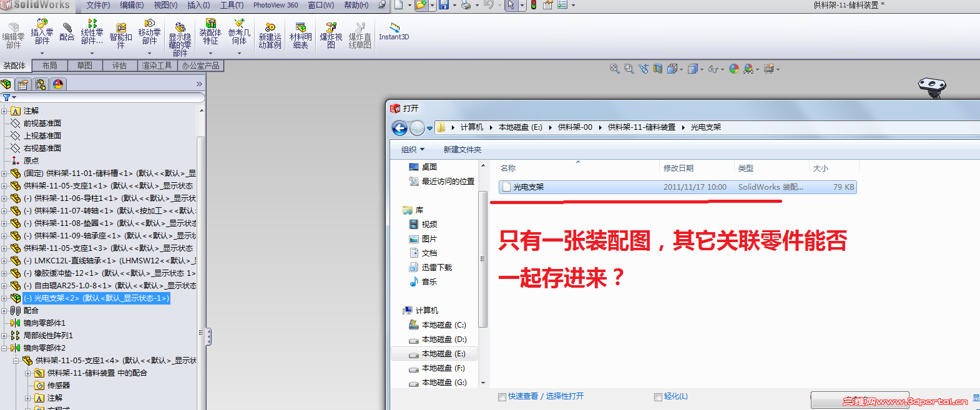This screenshot has height=410, width=980.
Task: Click the Back arrow in Open dialog
Action: (x=399, y=128)
